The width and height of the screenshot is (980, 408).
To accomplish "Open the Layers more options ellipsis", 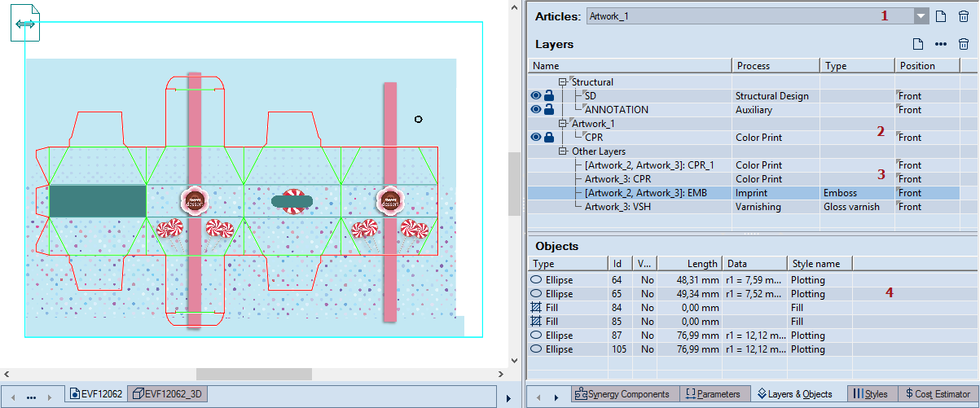I will [x=941, y=45].
